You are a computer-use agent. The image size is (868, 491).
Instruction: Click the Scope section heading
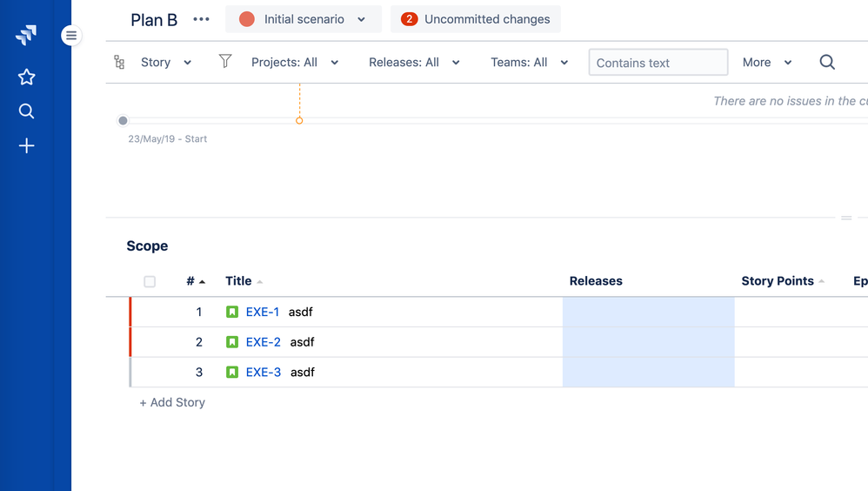click(x=147, y=246)
